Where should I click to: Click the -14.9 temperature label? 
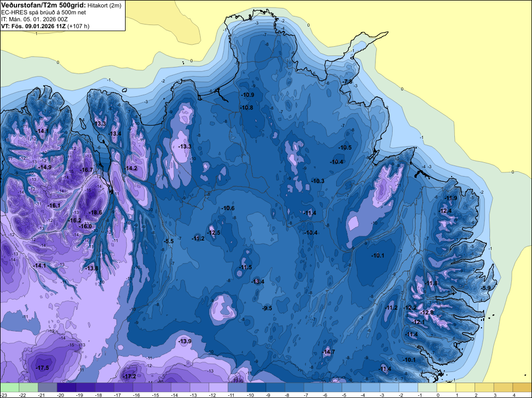coord(45,167)
